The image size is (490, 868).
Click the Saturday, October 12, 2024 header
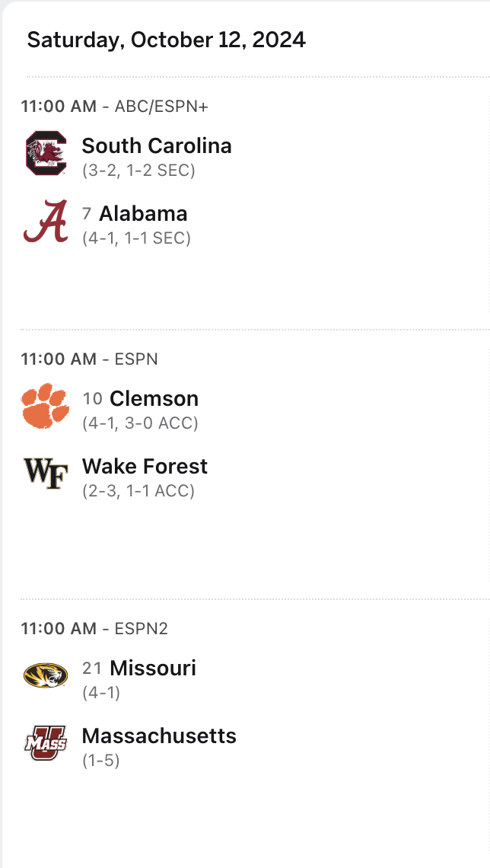tap(167, 40)
